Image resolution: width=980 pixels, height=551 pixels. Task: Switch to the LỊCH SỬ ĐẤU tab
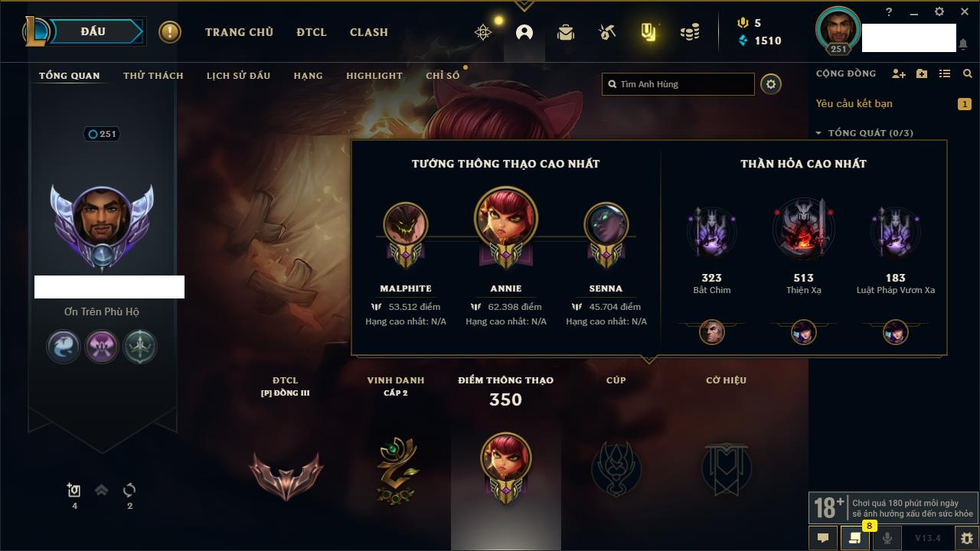[x=238, y=76]
